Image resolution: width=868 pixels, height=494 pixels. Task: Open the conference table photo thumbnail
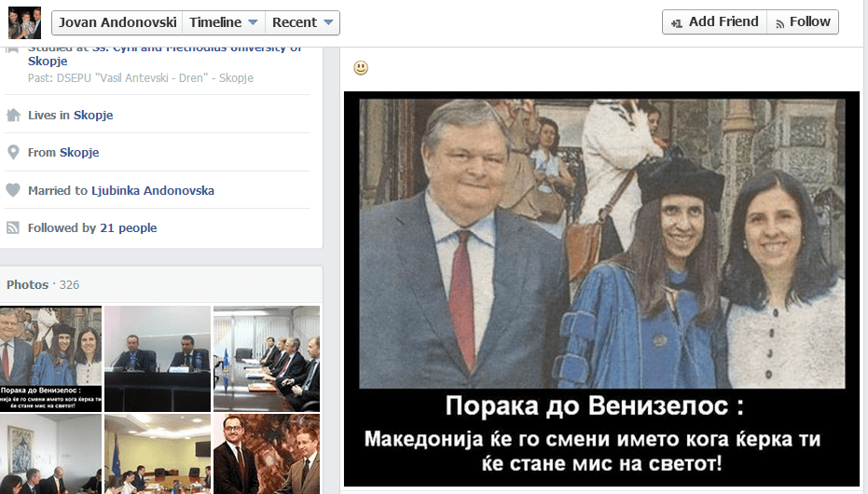[x=267, y=359]
